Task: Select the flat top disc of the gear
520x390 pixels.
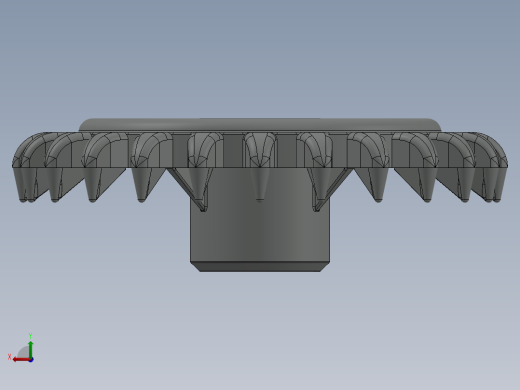Action: pyautogui.click(x=260, y=125)
